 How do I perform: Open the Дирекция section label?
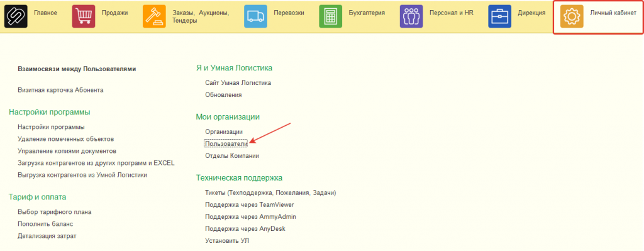[x=531, y=13]
